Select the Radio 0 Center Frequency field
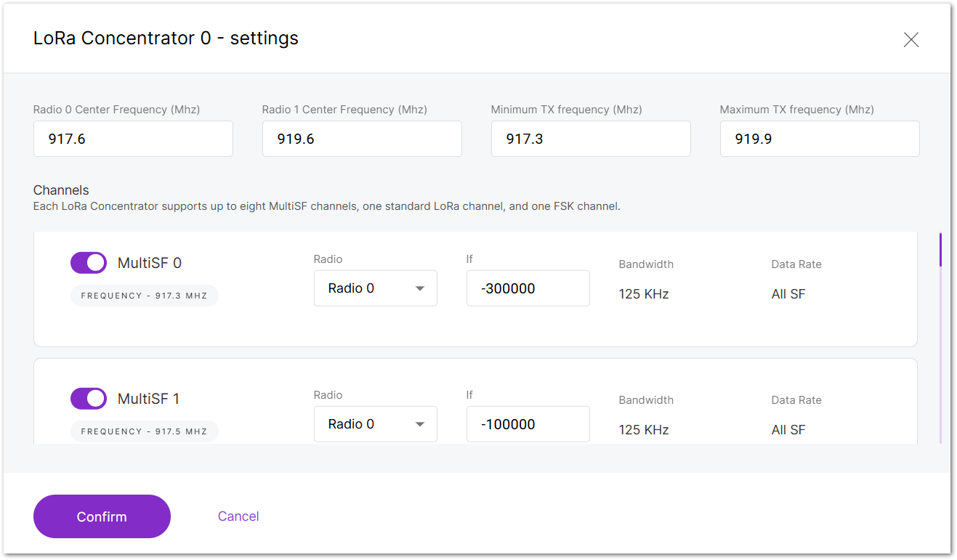This screenshot has height=560, width=957. (x=133, y=138)
